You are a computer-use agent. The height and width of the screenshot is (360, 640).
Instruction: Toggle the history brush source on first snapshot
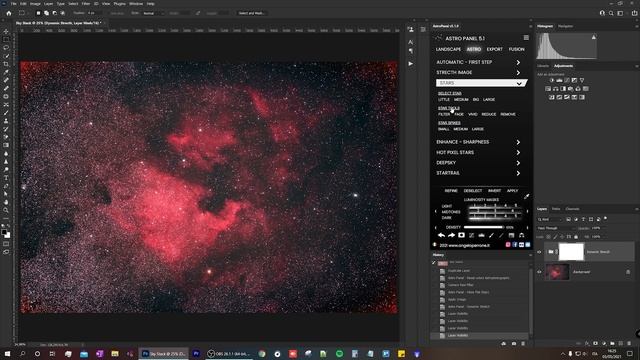[x=434, y=263]
